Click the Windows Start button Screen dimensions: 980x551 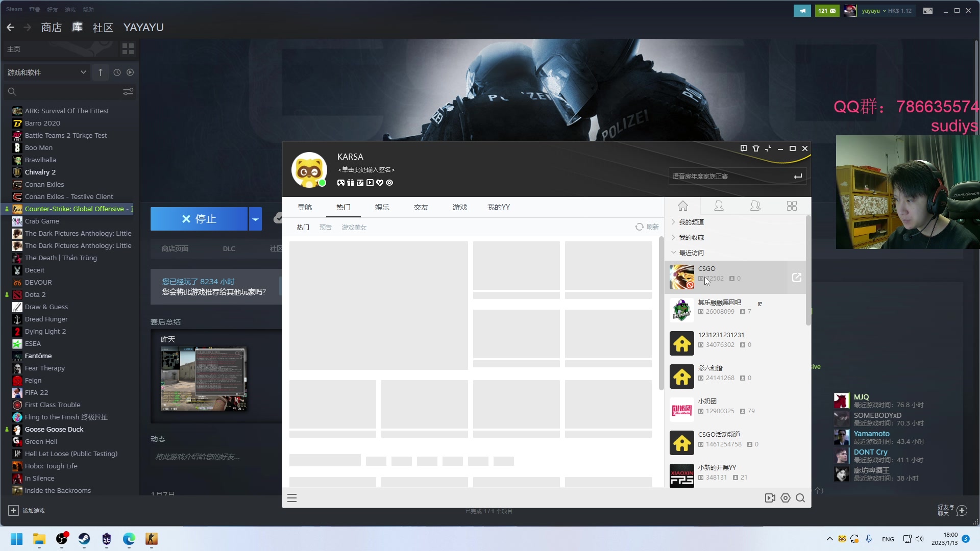pyautogui.click(x=16, y=539)
